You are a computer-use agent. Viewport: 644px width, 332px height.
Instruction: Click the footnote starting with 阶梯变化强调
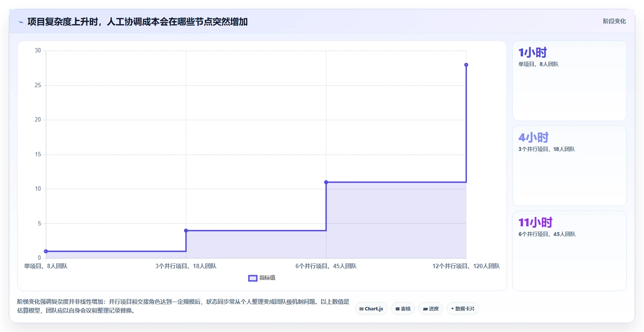coord(183,306)
